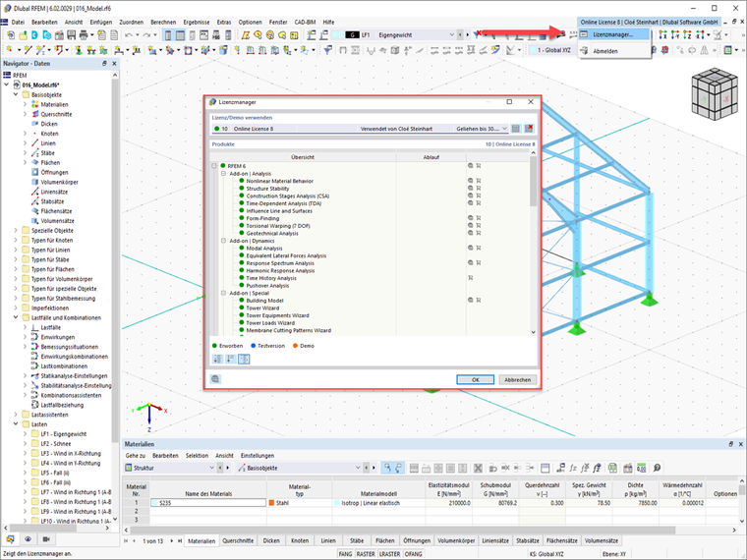Click the web shop globe icon next to RFEM 6
Screen dimensions: 747x560
click(470, 166)
